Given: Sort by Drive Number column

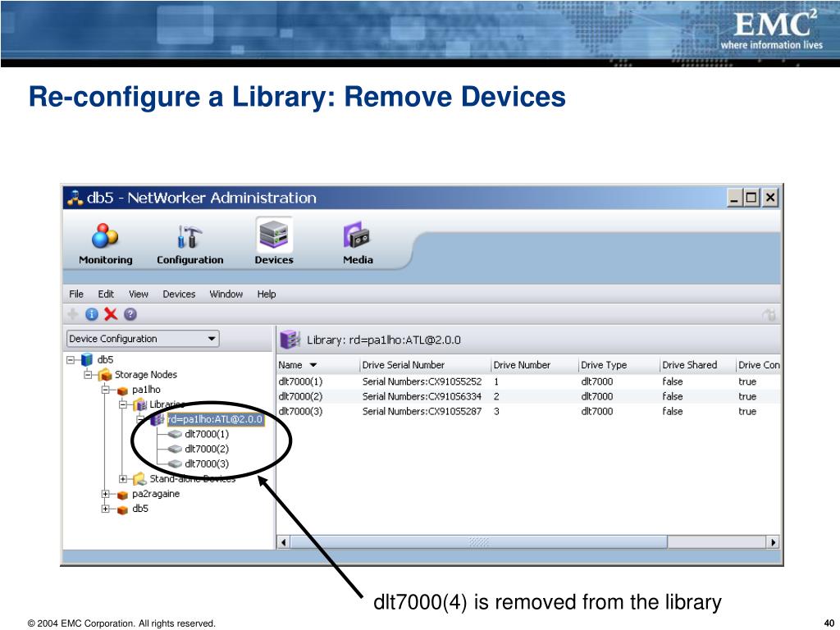Looking at the screenshot, I should tap(535, 365).
